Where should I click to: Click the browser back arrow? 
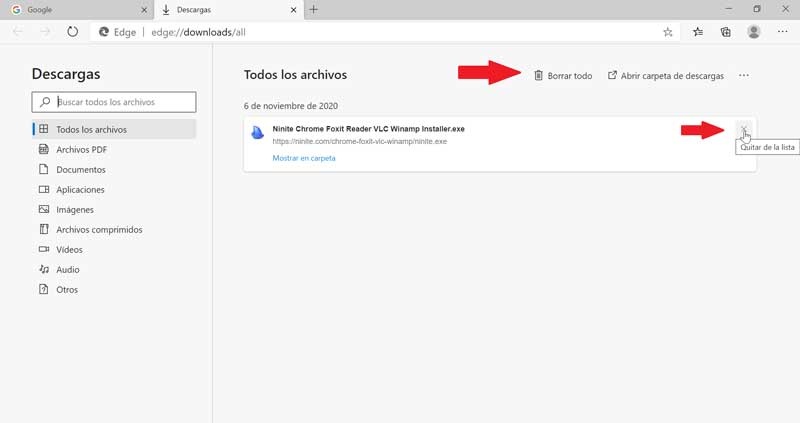click(x=18, y=32)
